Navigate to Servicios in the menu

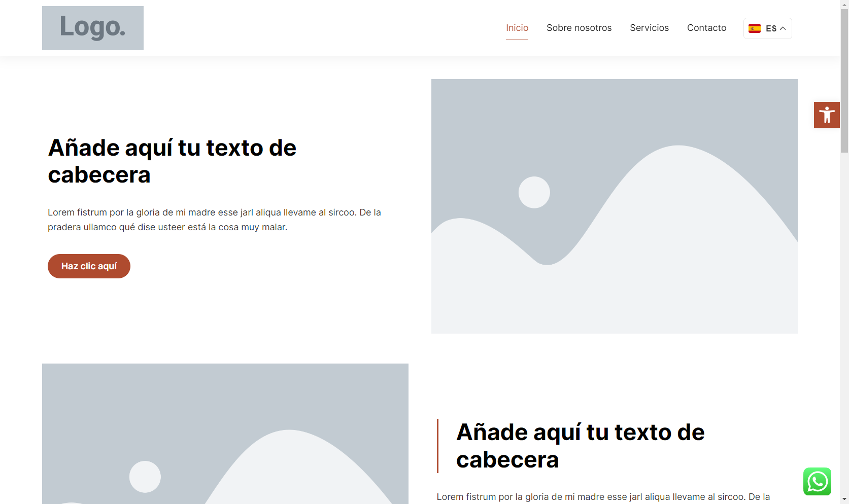(x=649, y=28)
